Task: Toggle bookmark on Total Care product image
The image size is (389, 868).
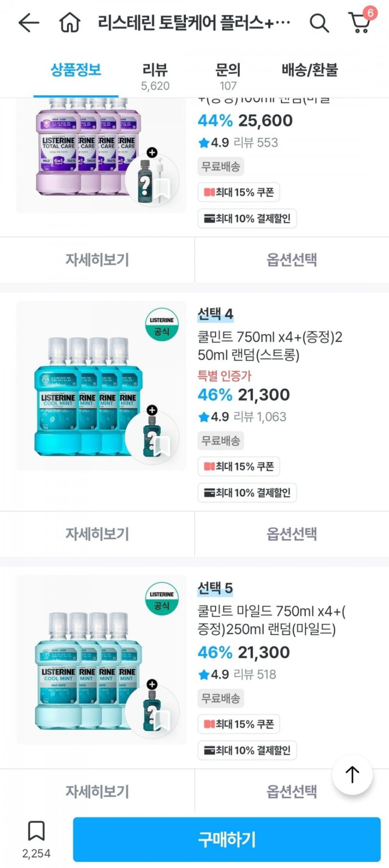Action: pyautogui.click(x=162, y=189)
